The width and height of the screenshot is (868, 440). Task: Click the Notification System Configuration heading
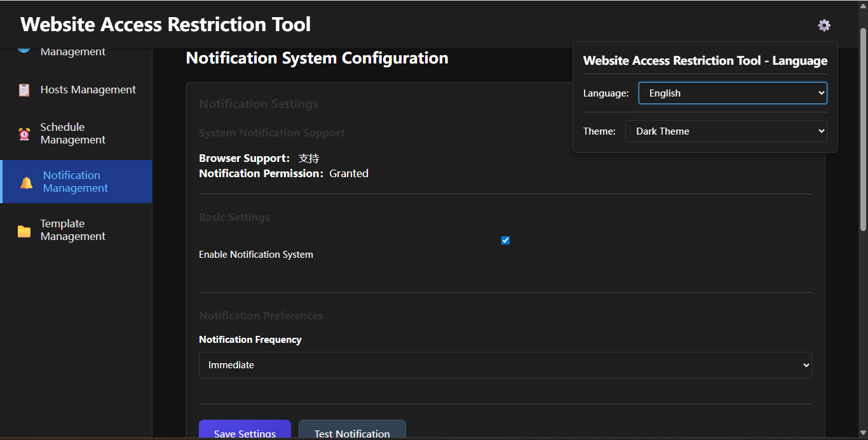[316, 58]
